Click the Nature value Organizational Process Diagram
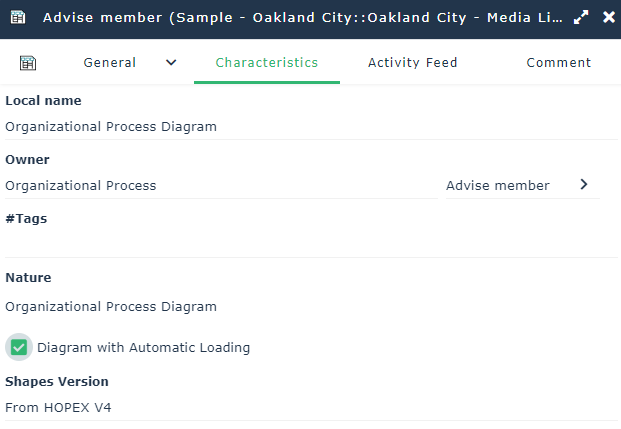The width and height of the screenshot is (621, 429). tap(111, 307)
